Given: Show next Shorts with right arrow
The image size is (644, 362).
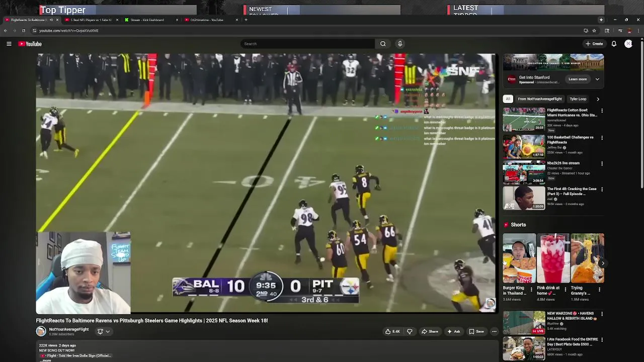Looking at the screenshot, I should [x=603, y=263].
